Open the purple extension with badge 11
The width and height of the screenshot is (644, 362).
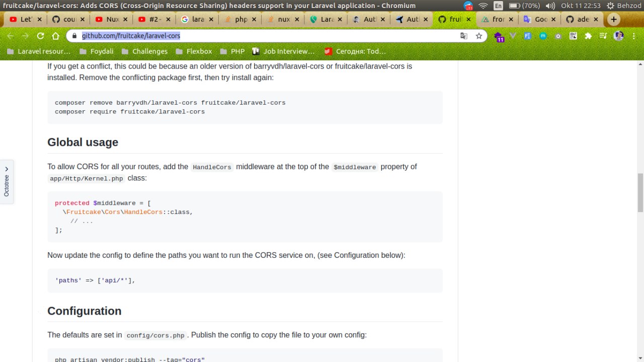[x=499, y=37]
